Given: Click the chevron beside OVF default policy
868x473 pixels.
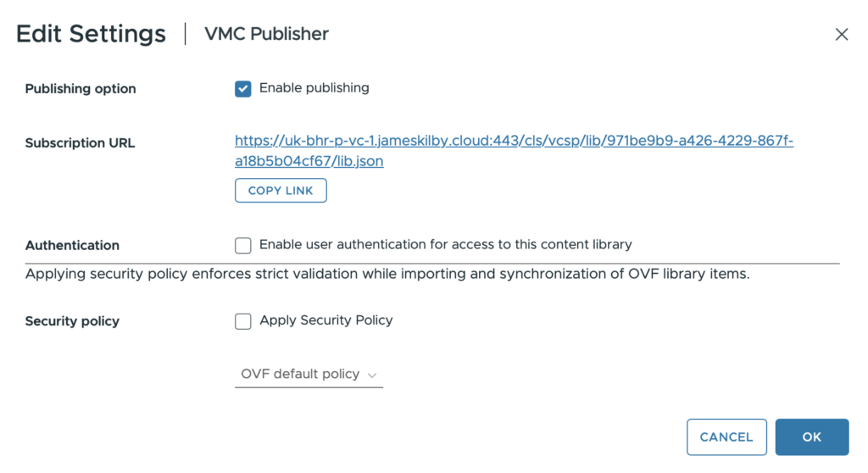Looking at the screenshot, I should pos(372,375).
